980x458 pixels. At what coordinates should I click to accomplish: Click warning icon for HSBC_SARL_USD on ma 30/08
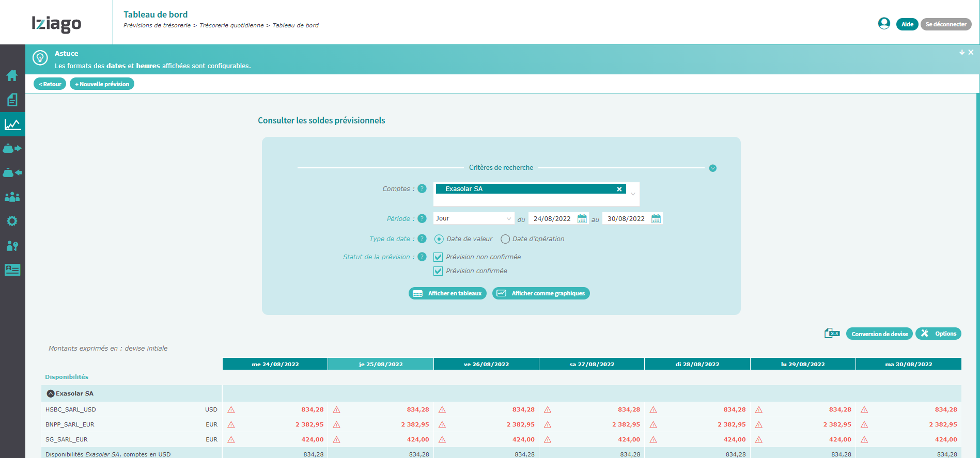[x=864, y=409]
